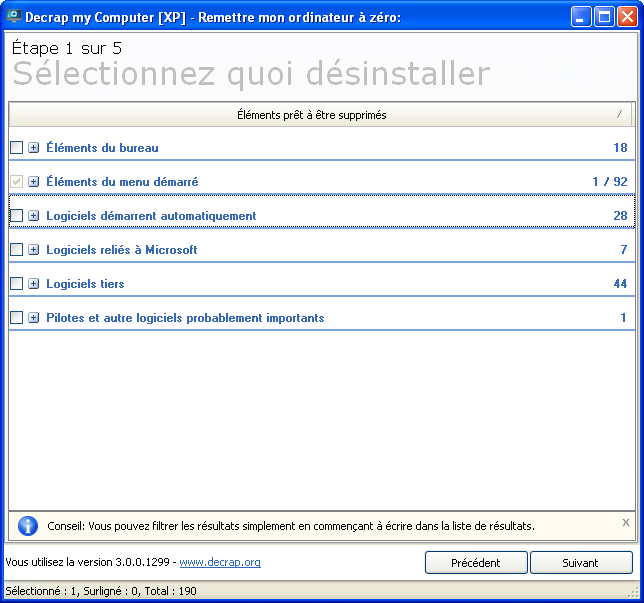Expand the Éléments du menu démarré group

(34, 182)
